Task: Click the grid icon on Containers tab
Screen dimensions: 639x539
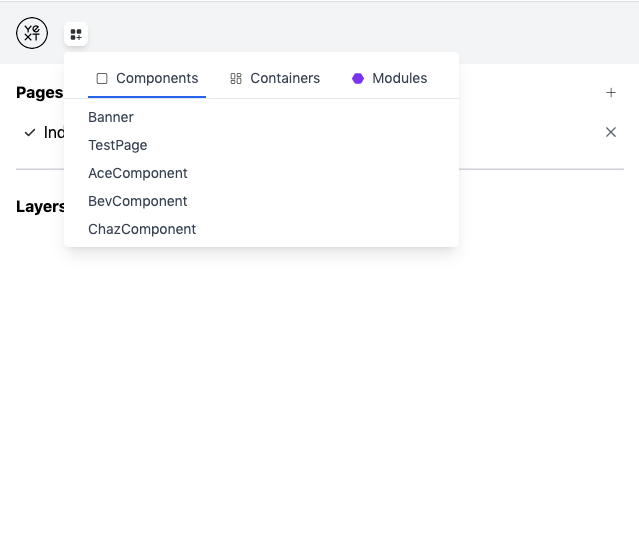Action: [x=236, y=78]
